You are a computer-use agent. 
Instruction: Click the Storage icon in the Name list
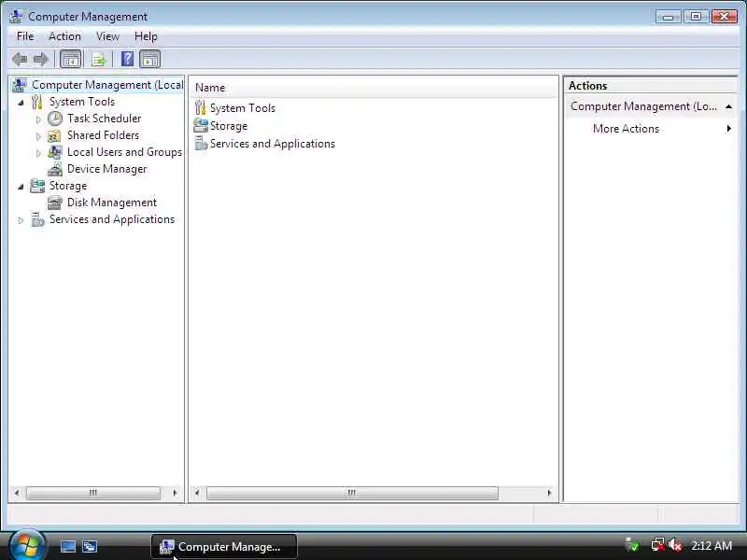(201, 126)
